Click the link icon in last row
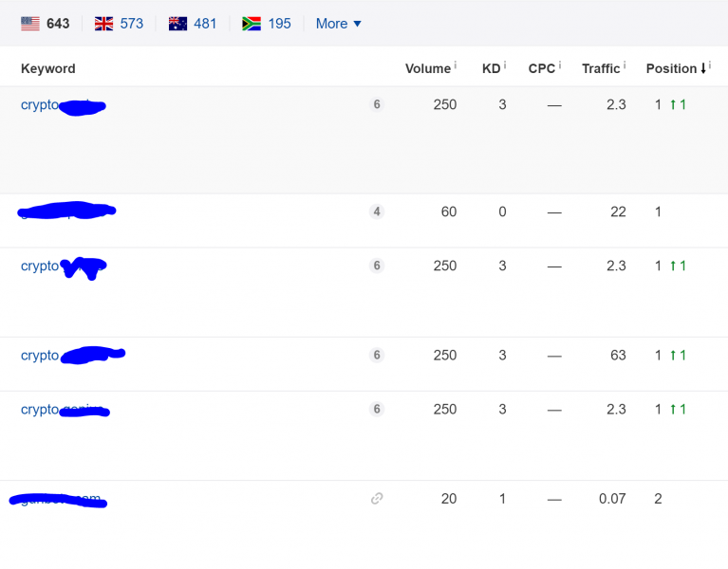 click(x=377, y=499)
